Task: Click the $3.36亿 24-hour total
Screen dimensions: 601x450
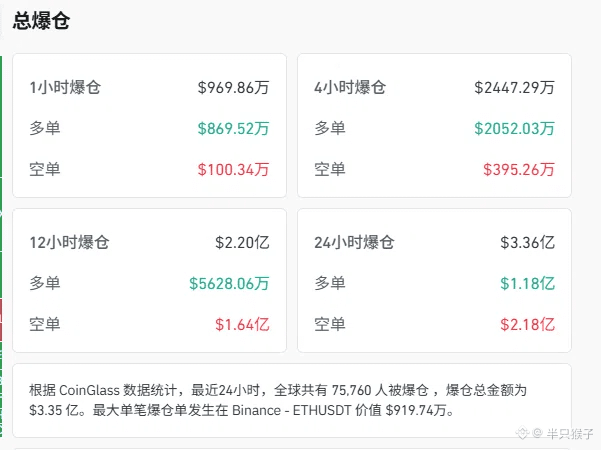Action: 527,242
